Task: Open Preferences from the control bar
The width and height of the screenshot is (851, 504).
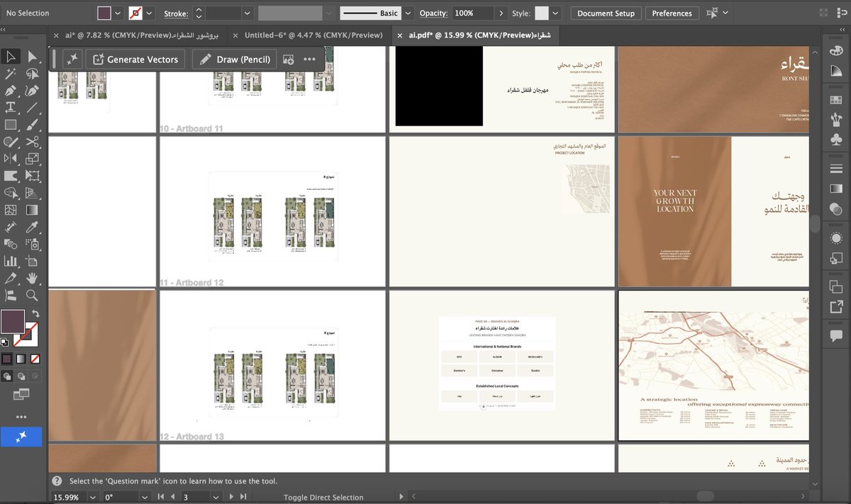Action: click(672, 13)
